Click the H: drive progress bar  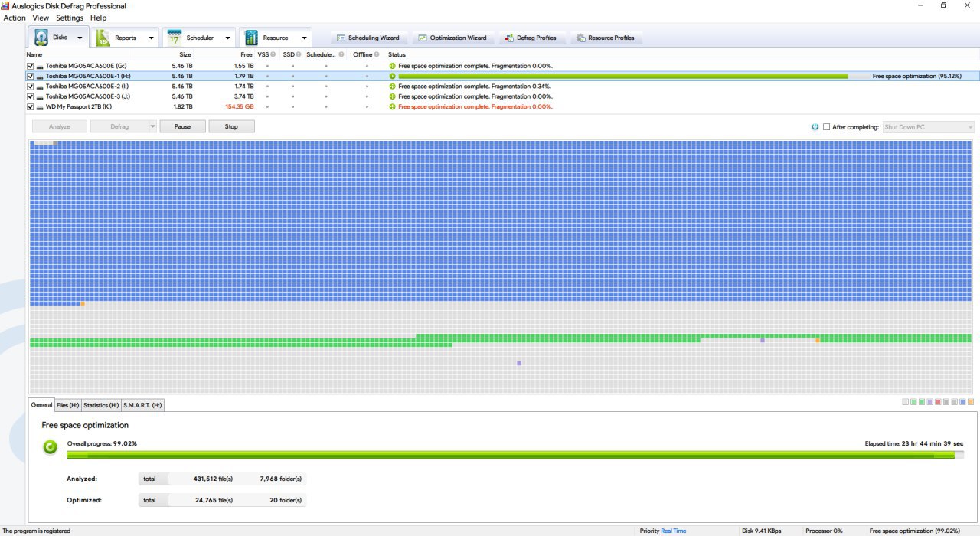tap(634, 77)
